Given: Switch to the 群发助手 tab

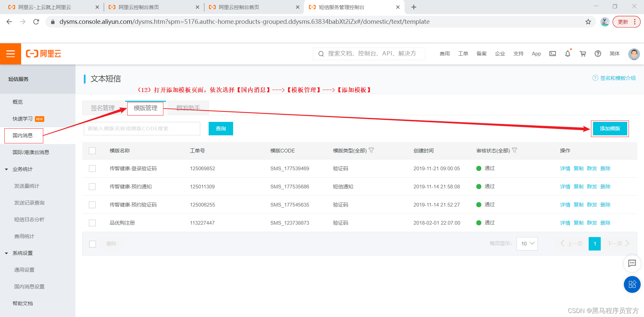Looking at the screenshot, I should pos(188,108).
